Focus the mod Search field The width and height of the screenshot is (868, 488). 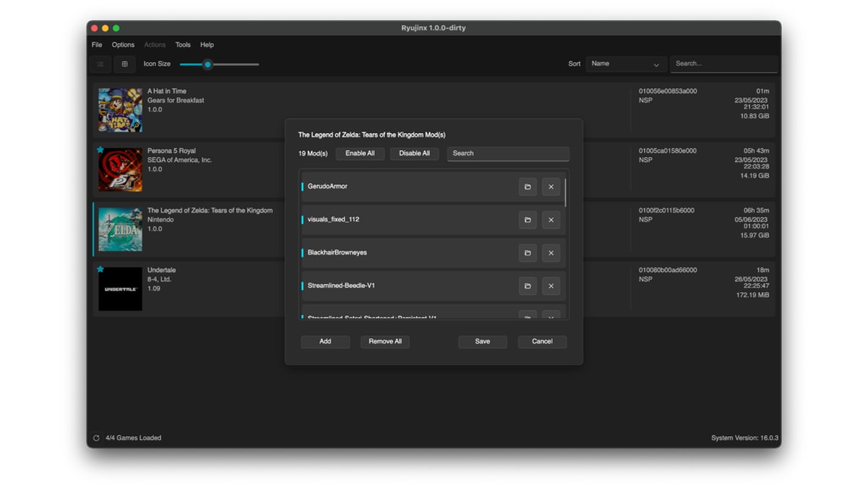point(508,153)
